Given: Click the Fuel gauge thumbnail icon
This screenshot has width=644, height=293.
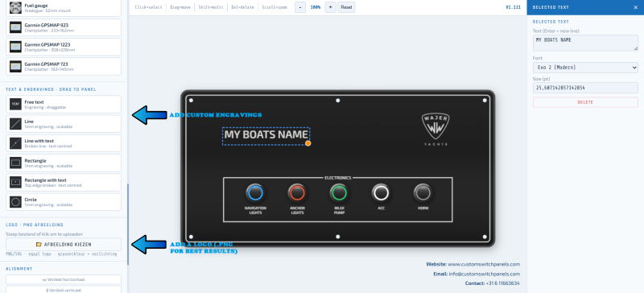Looking at the screenshot, I should coord(15,7).
